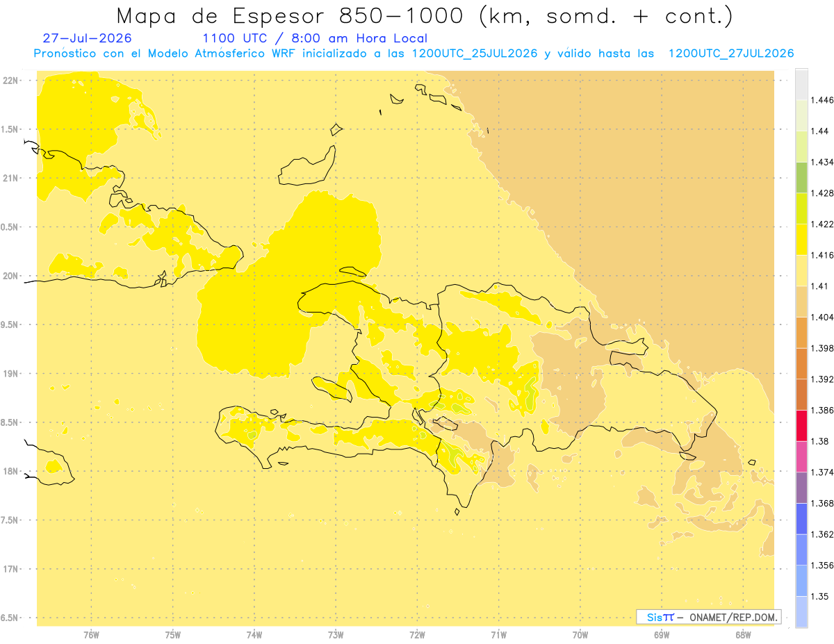Click the orange legend swatch between 1.398 and 1.404

[801, 332]
